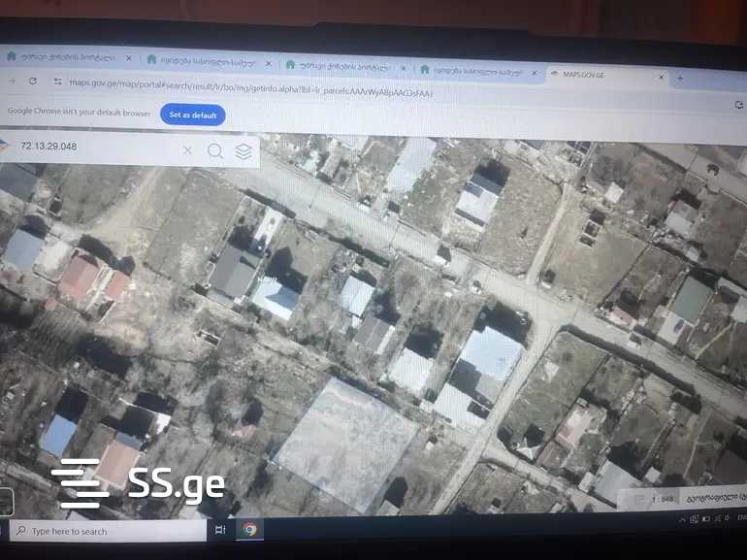Clear the parcel code search field

187,149
